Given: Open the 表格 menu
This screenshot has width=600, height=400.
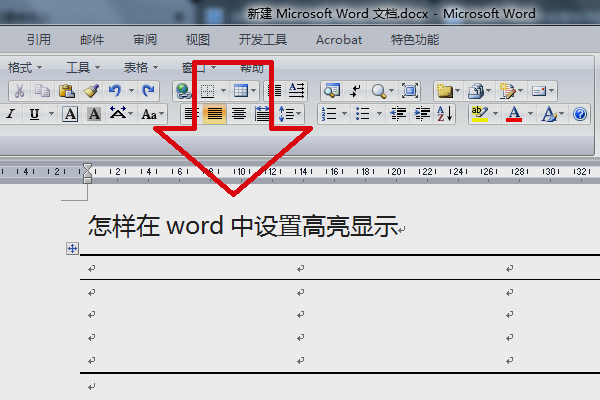Looking at the screenshot, I should coord(141,68).
